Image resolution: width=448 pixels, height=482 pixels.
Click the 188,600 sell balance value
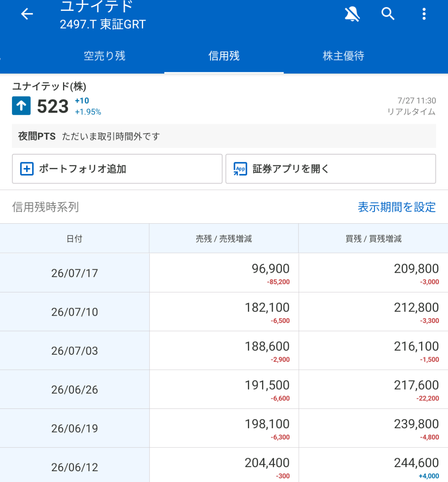(267, 346)
